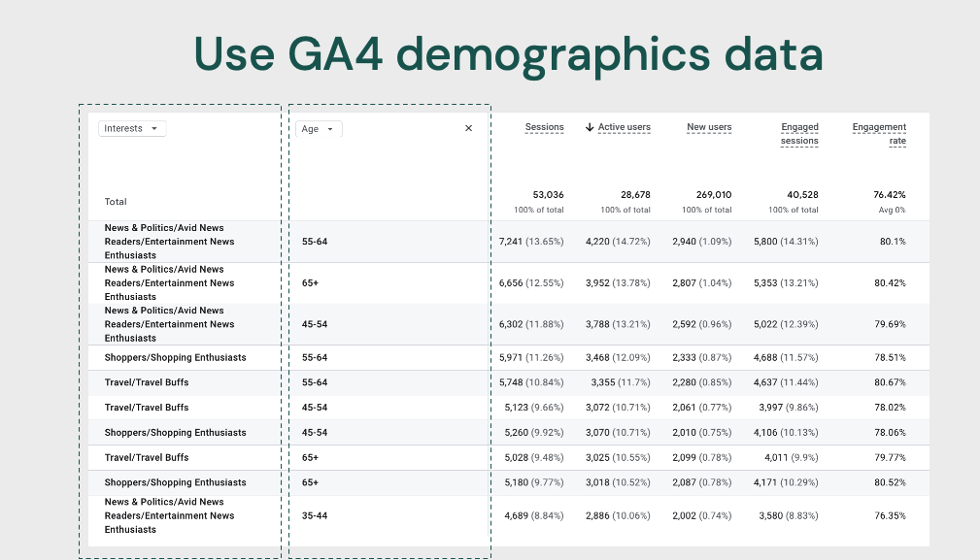This screenshot has width=980, height=560.
Task: Select new users cell 2,099 (0.78%)
Action: (x=702, y=458)
